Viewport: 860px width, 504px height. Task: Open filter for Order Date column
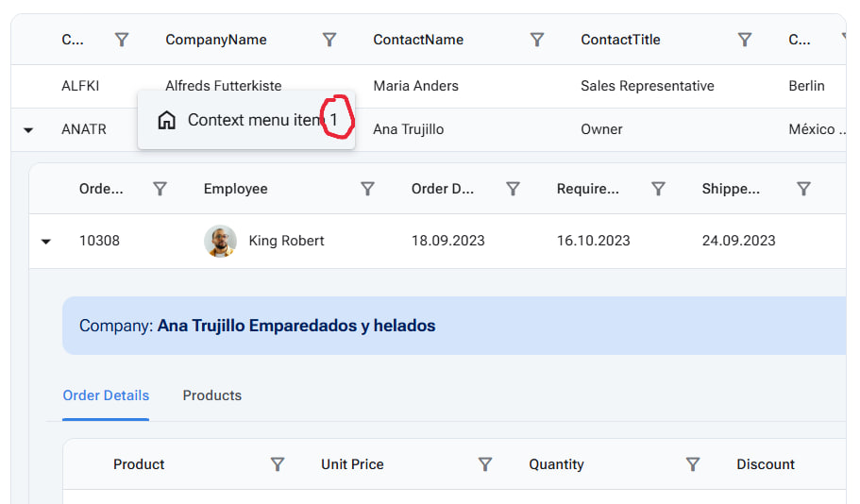[513, 189]
